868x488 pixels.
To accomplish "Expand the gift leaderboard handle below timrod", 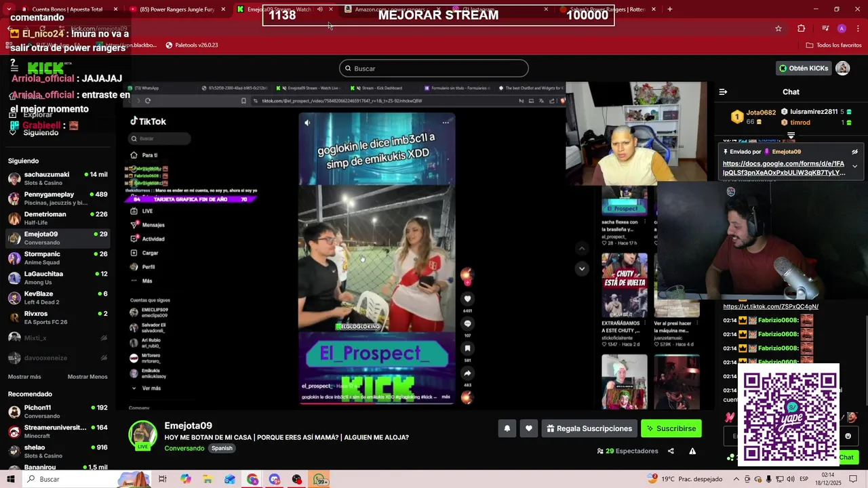I will tap(791, 136).
